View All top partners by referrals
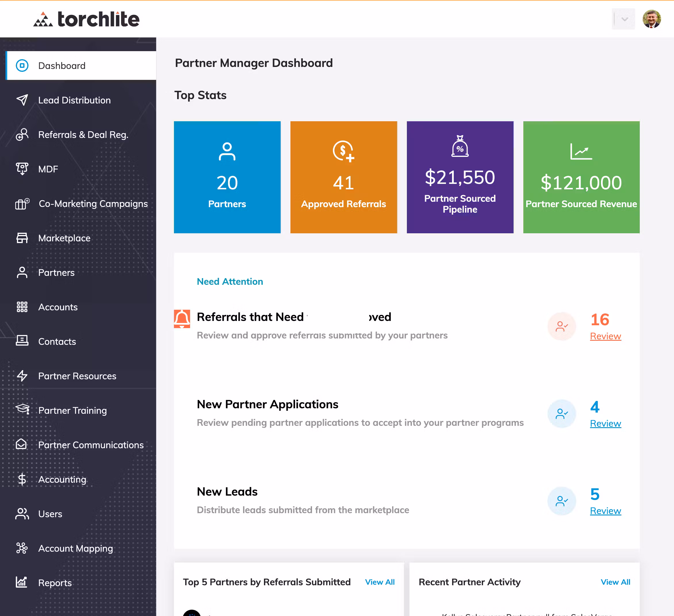This screenshot has height=616, width=674. [380, 582]
